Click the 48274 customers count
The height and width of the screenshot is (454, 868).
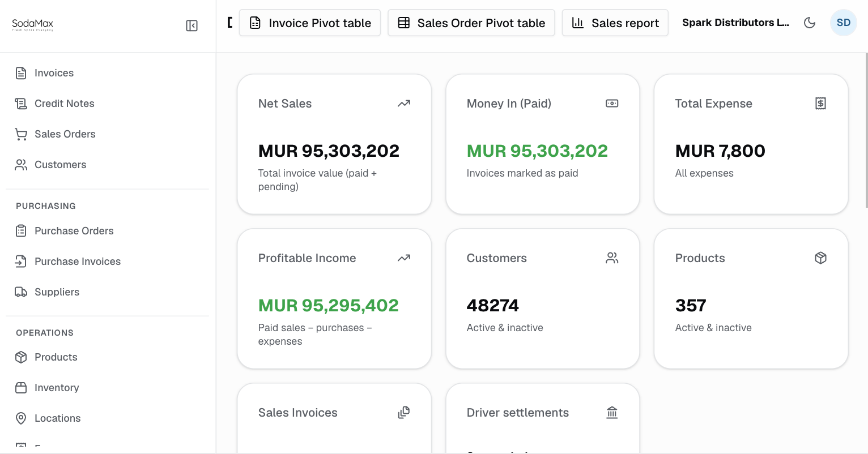pyautogui.click(x=493, y=306)
